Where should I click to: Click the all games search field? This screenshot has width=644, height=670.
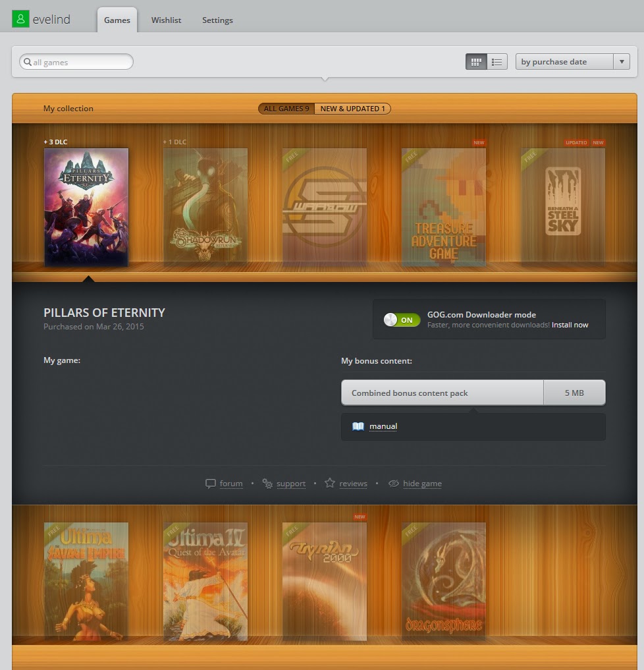coord(76,62)
